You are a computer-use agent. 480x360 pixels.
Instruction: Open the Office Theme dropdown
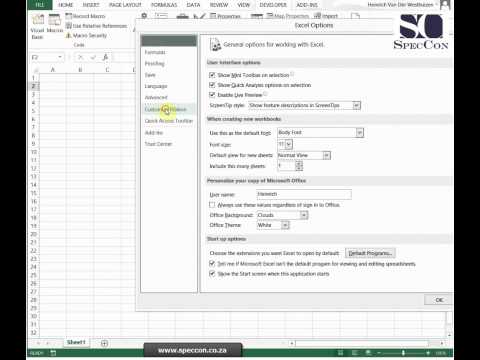pyautogui.click(x=285, y=225)
